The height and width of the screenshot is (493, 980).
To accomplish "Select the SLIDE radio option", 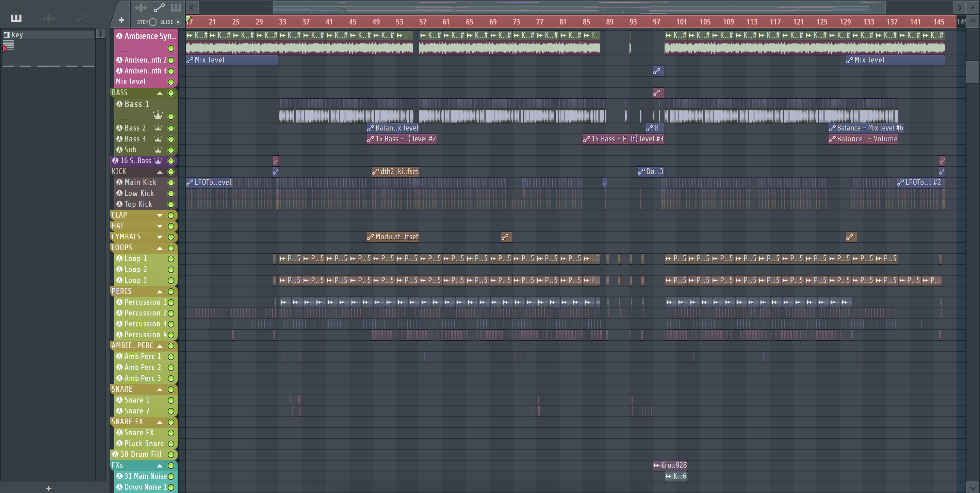I will pyautogui.click(x=178, y=22).
